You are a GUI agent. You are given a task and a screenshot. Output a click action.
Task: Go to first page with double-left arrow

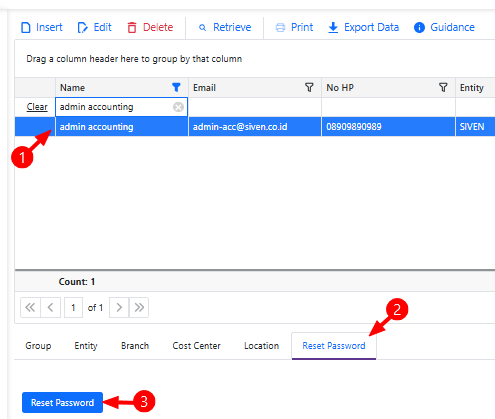30,307
